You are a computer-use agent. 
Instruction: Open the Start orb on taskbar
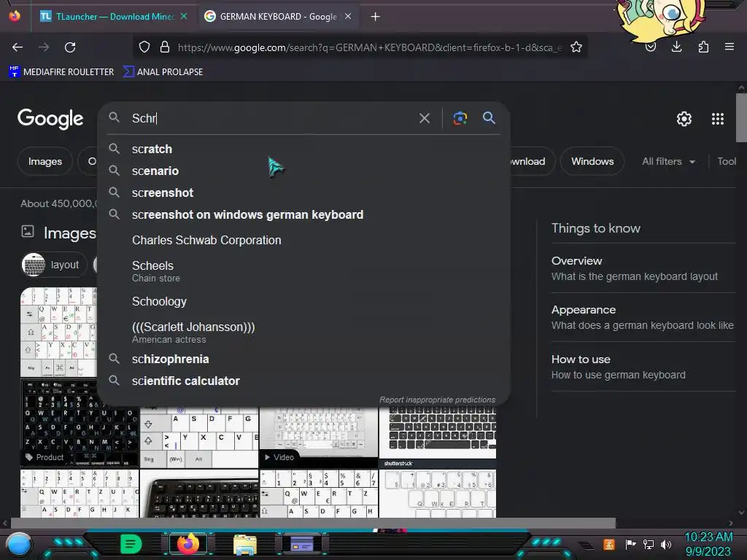(x=19, y=544)
